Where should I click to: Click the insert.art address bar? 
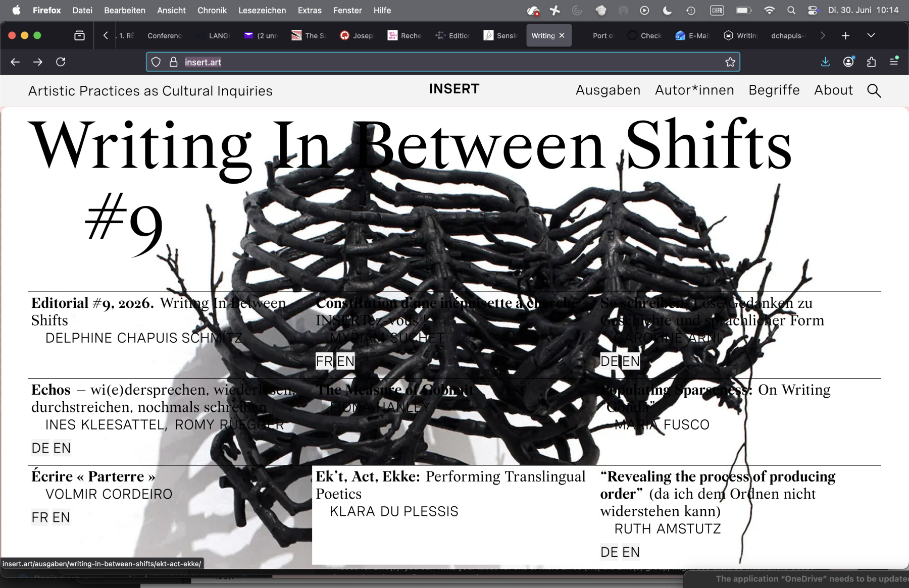pos(443,62)
